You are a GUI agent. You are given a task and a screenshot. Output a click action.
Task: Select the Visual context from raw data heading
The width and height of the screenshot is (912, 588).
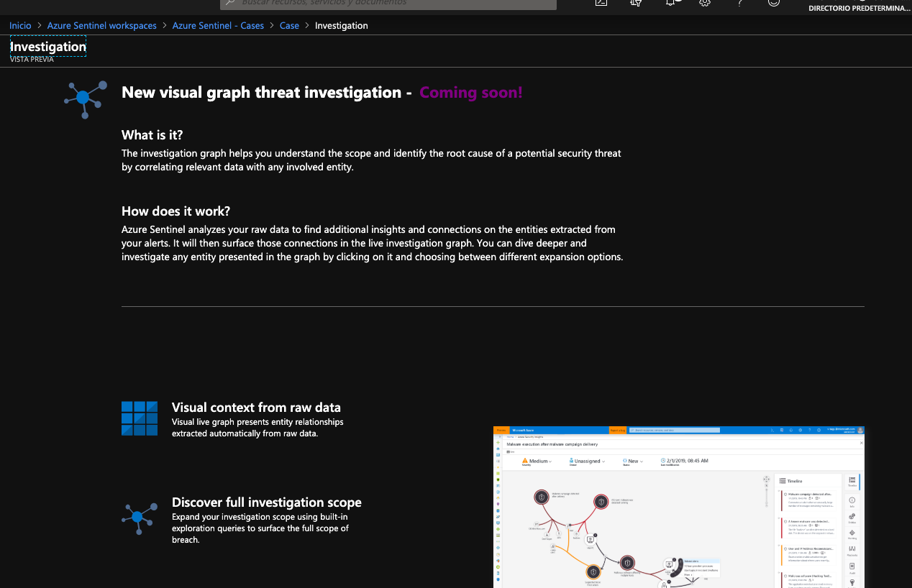coord(256,408)
